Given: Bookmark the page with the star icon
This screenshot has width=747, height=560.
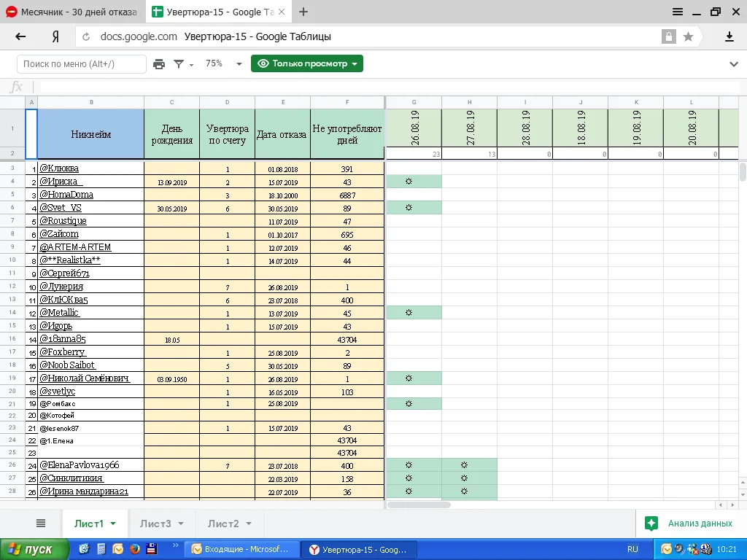Looking at the screenshot, I should (x=688, y=36).
